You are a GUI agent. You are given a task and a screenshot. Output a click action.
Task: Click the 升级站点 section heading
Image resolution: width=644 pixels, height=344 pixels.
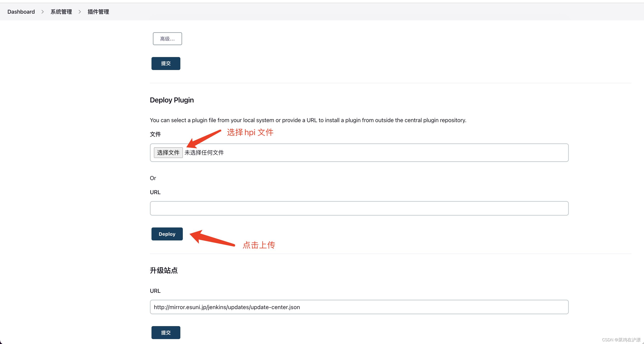click(164, 270)
